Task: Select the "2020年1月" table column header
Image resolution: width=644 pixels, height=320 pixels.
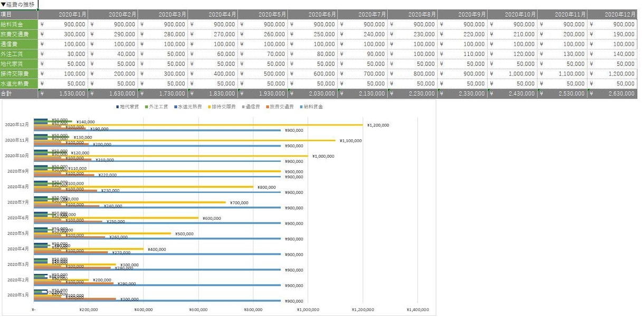Action: [x=63, y=14]
